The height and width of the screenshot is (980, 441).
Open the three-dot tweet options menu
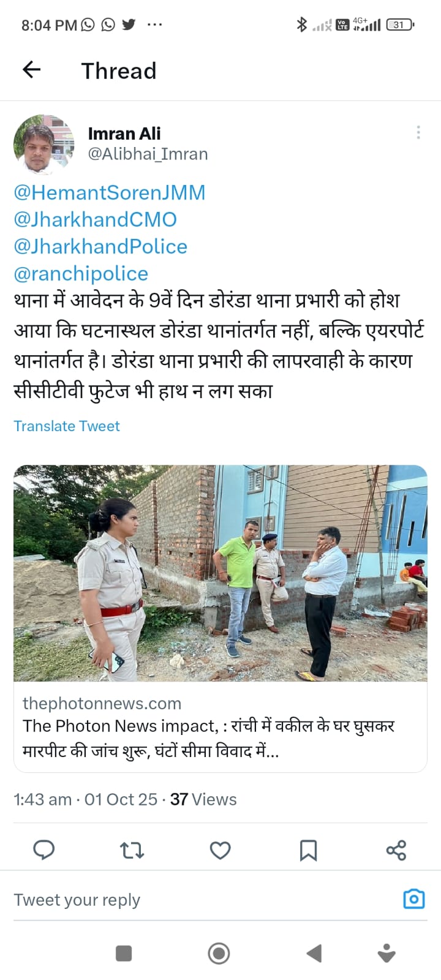(x=418, y=132)
